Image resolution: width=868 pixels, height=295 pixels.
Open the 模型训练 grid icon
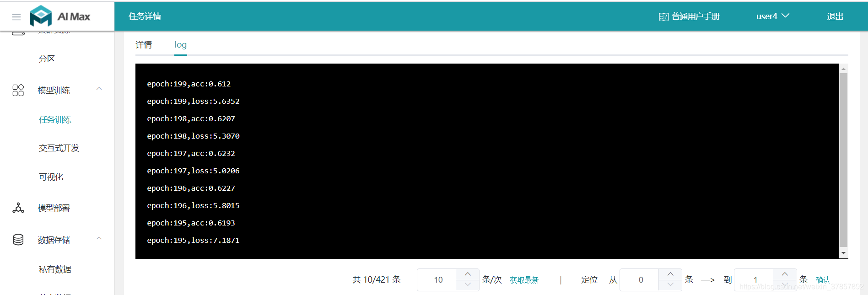click(18, 90)
